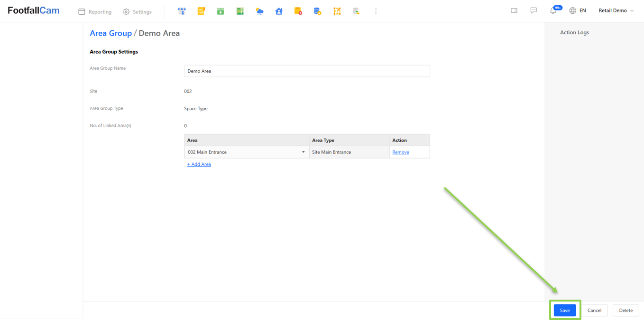Open the EN language selector
This screenshot has width=644, height=321.
click(x=578, y=10)
